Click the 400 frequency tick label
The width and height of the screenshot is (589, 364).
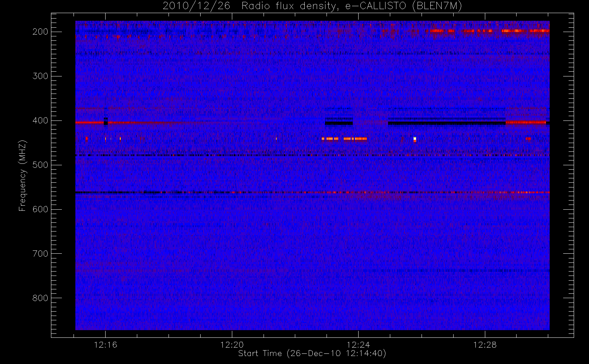point(40,120)
